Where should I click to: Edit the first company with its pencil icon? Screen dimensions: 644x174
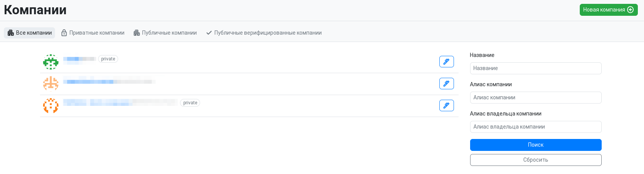tap(446, 62)
